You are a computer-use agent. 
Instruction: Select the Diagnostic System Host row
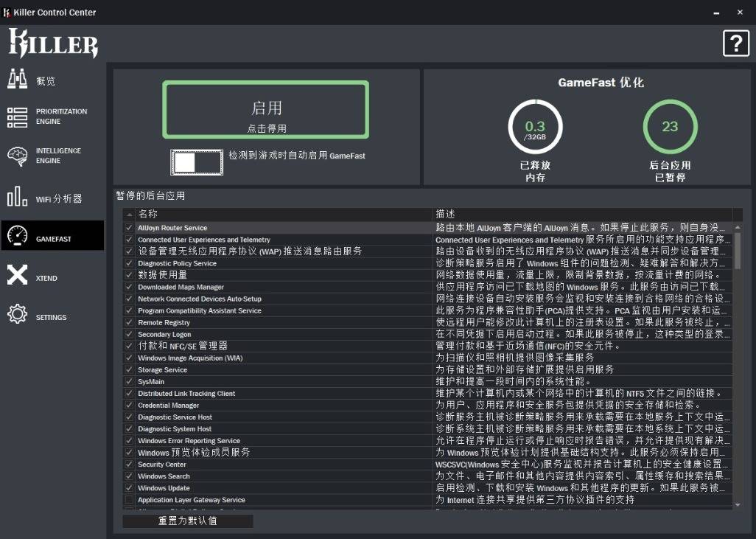pos(427,428)
